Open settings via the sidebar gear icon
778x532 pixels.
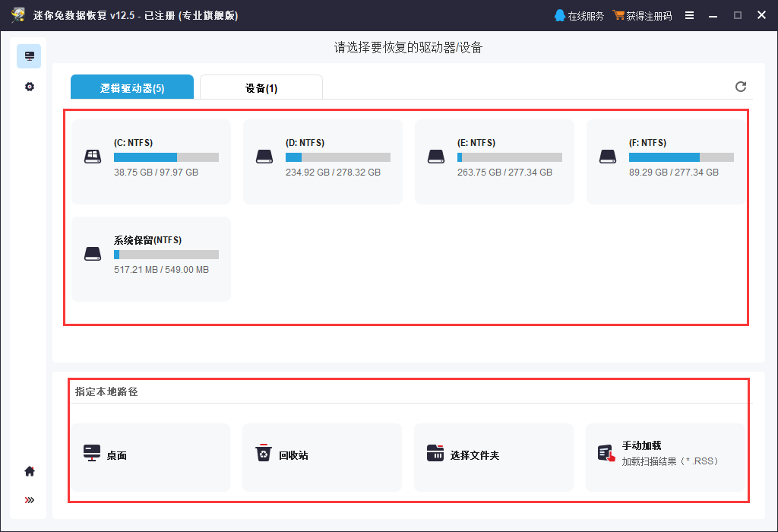click(x=30, y=87)
